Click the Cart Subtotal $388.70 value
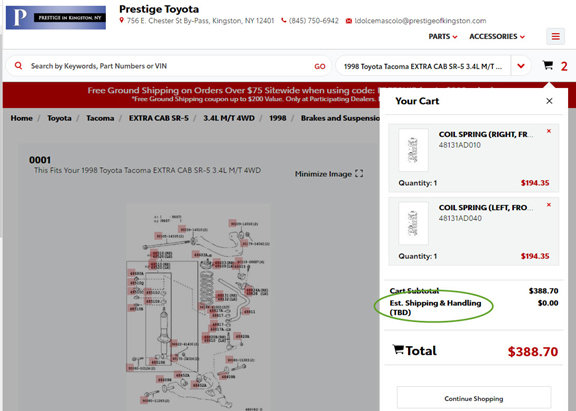Viewport: 576px width, 411px height. (543, 291)
